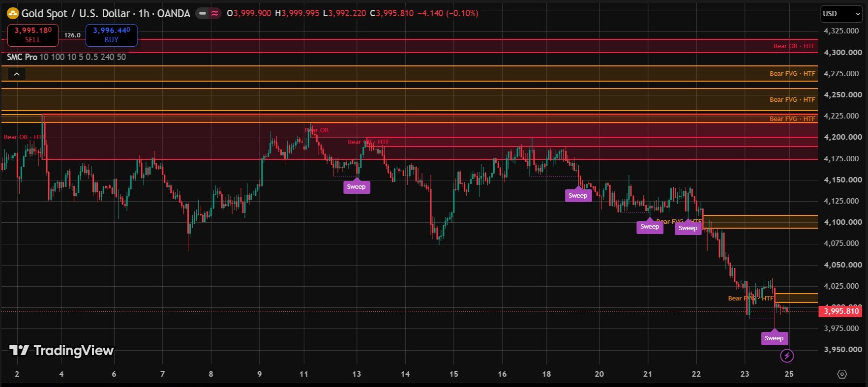
Task: Collapse the indicator legend chevron
Action: coord(17,74)
